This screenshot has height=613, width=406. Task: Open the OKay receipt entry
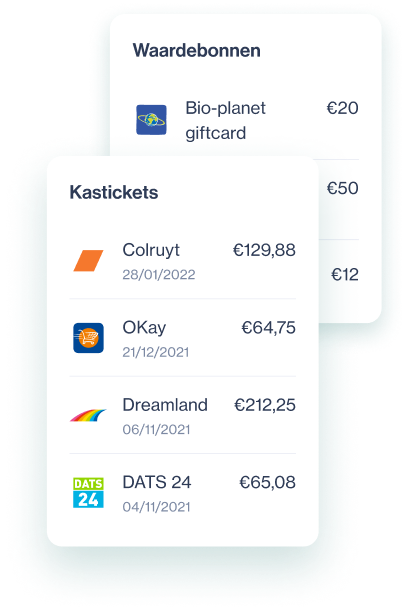(x=182, y=338)
